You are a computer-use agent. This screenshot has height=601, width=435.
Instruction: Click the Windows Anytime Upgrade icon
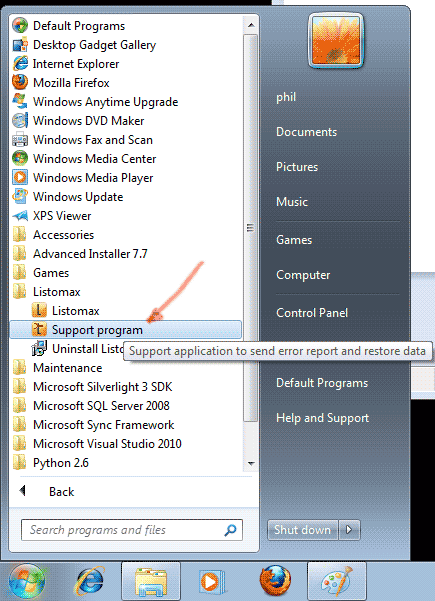tap(20, 102)
